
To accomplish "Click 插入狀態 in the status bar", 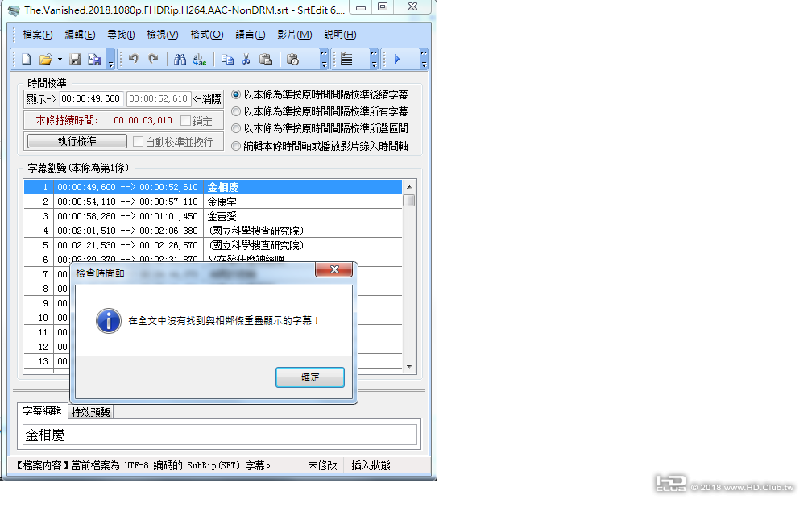I will 371,465.
